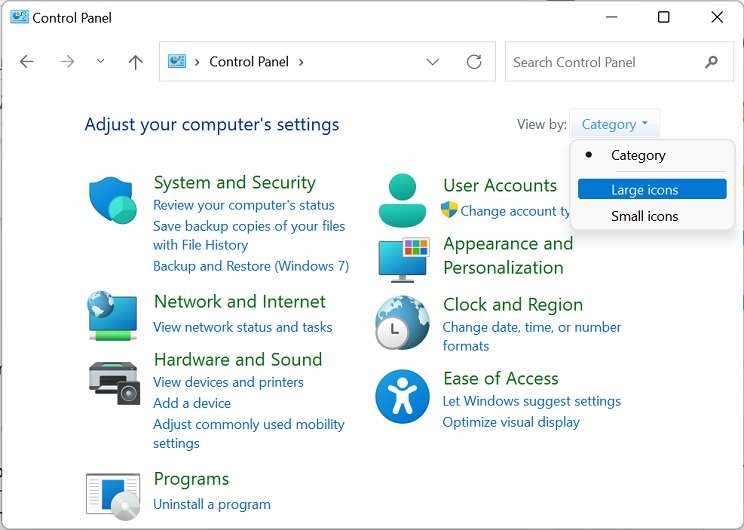Choose Large icons from View by menu
The width and height of the screenshot is (744, 530).
645,190
